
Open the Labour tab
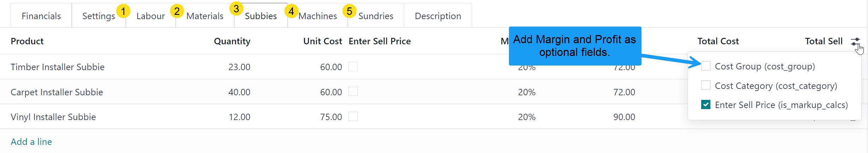[151, 16]
